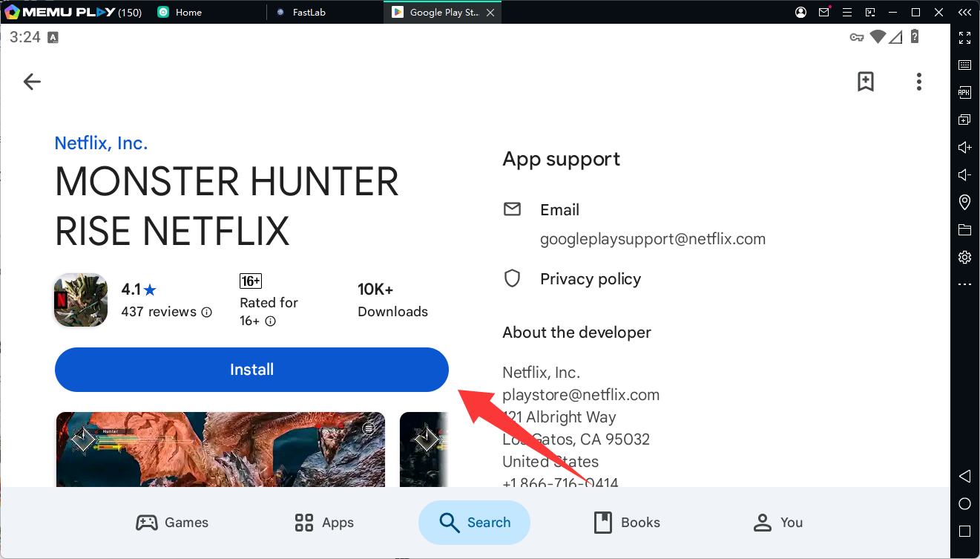The width and height of the screenshot is (980, 559).
Task: Click the App support heading
Action: [561, 159]
